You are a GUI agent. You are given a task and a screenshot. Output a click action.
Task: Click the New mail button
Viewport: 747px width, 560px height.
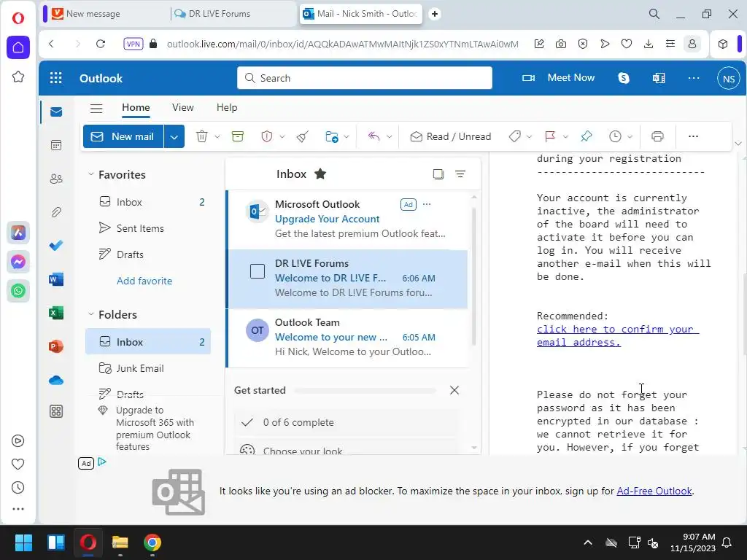coord(123,136)
